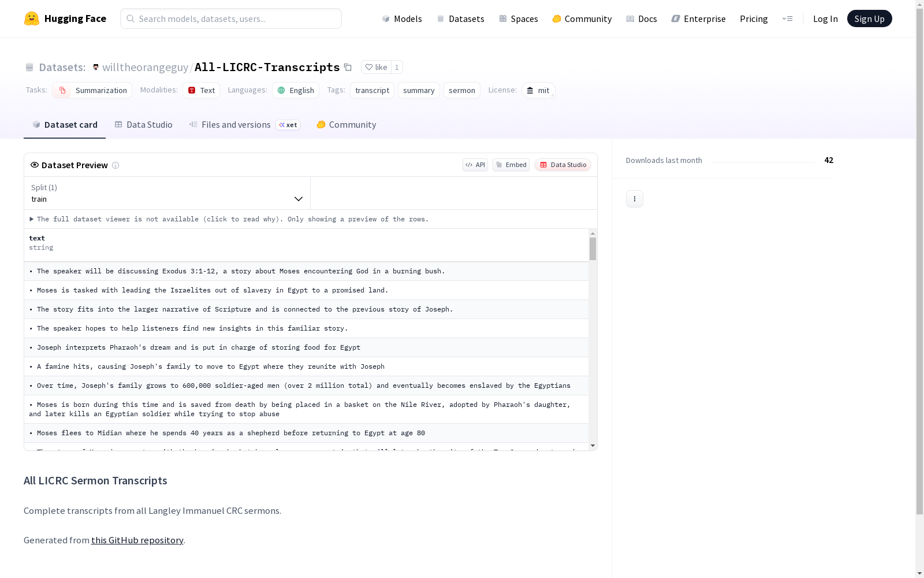This screenshot has height=578, width=924.
Task: Click row about speaker helping listeners find insights
Action: (x=306, y=328)
